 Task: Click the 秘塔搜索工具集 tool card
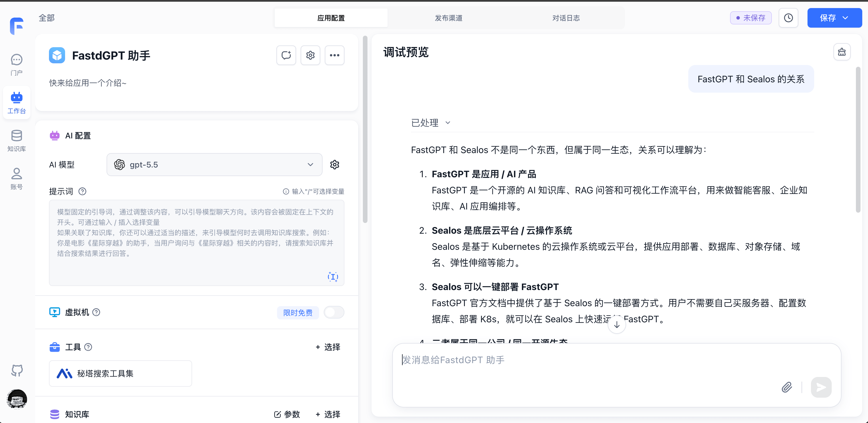120,374
